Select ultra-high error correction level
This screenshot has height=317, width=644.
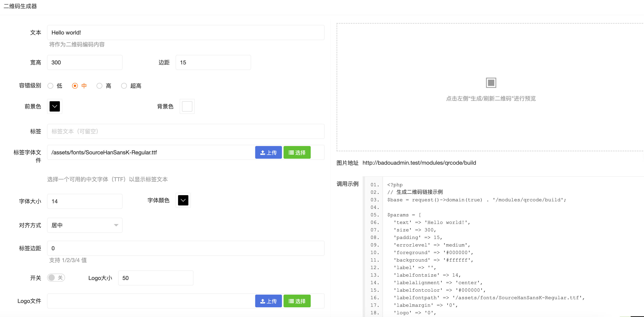(124, 86)
